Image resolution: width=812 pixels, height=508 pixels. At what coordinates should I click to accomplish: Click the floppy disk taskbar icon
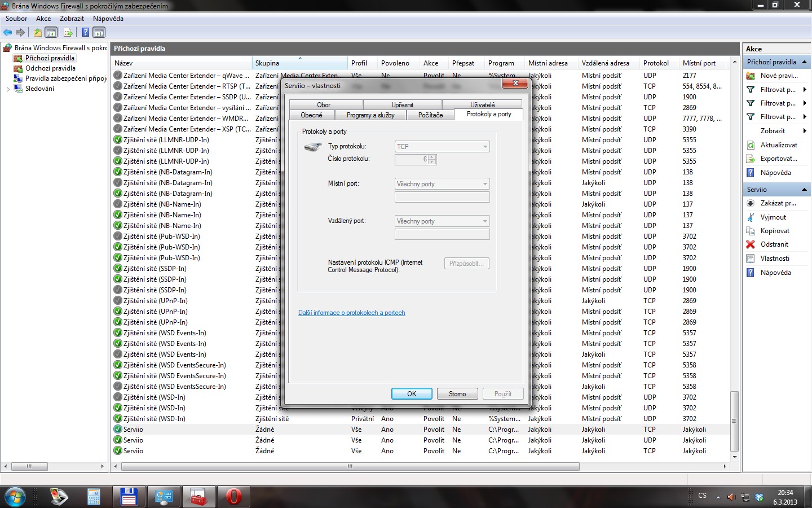click(129, 497)
